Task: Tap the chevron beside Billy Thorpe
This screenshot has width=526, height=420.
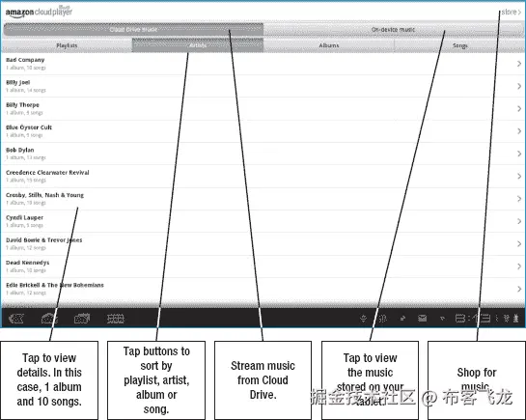Action: [x=519, y=108]
